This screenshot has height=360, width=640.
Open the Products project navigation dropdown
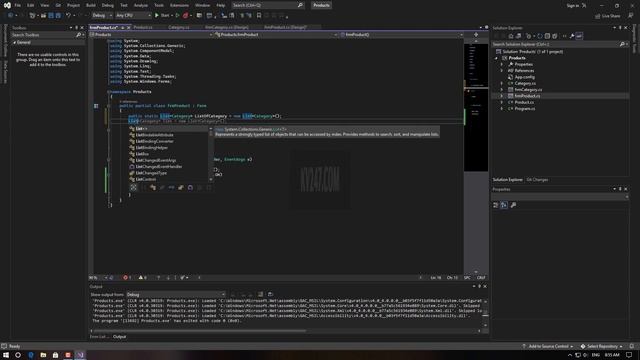point(151,35)
